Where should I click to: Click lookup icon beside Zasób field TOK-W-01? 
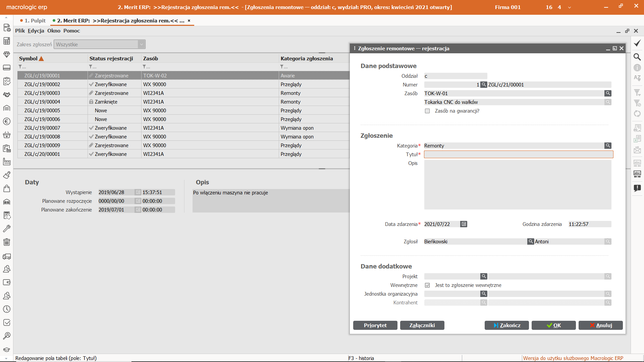pos(607,93)
